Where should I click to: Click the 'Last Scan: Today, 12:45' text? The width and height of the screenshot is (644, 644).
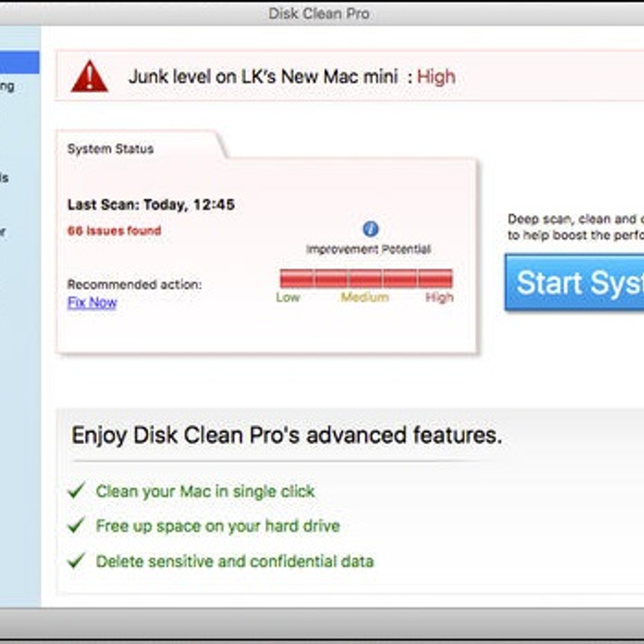point(151,204)
